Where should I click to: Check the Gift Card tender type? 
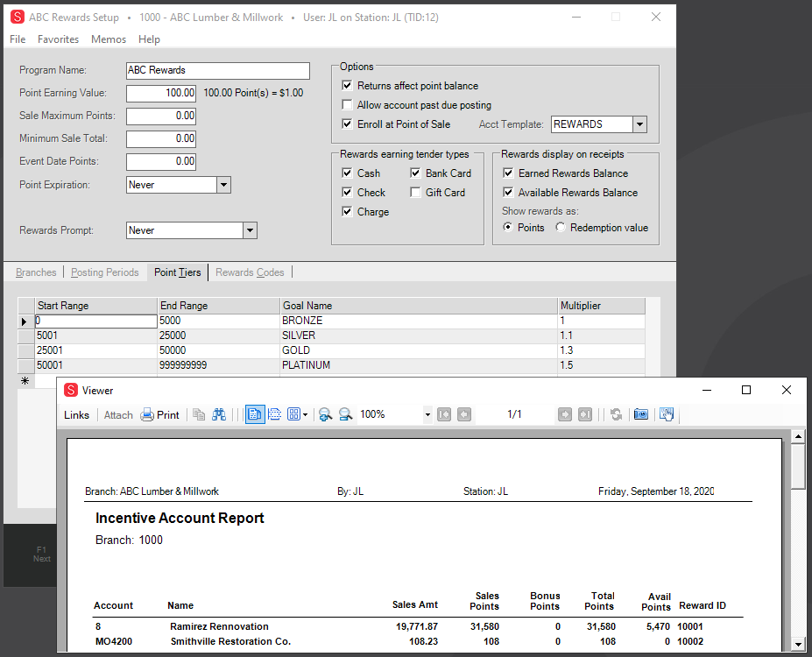point(416,193)
